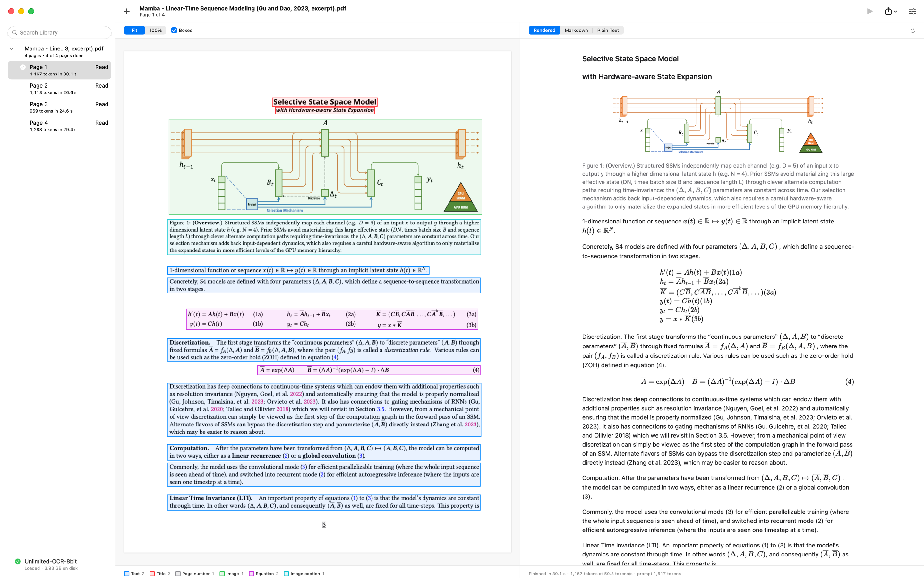Select Page 4 in the sidebar
Screen dimensions: 924x578
click(60, 126)
